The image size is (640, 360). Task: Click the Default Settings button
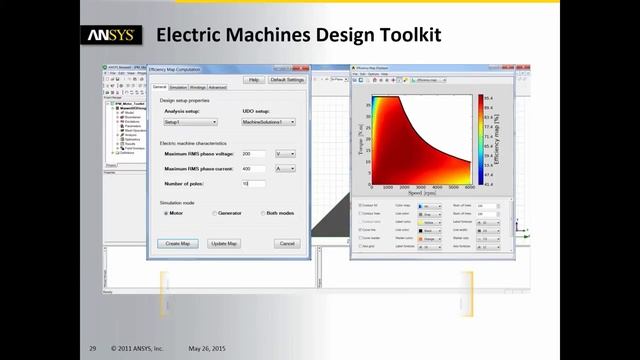pos(287,80)
